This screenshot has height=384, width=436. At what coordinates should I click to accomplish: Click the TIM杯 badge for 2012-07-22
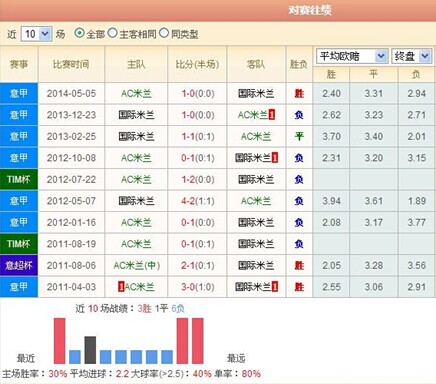tap(19, 179)
